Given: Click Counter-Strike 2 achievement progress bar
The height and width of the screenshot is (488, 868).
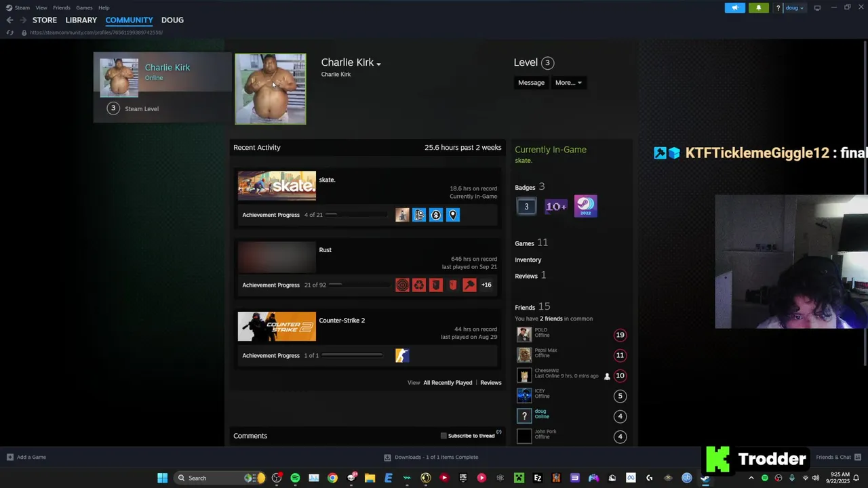Looking at the screenshot, I should [353, 355].
